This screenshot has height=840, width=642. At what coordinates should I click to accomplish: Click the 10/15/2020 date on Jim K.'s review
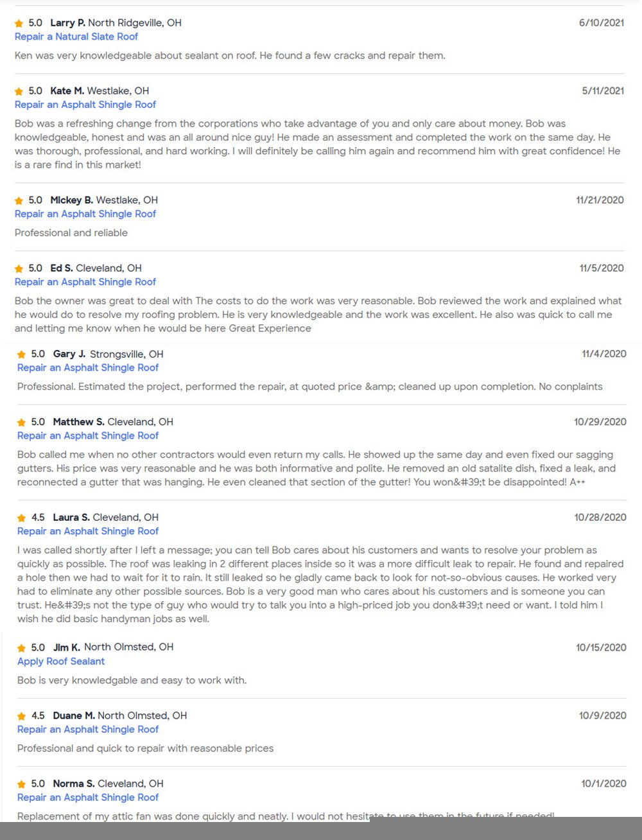[601, 648]
